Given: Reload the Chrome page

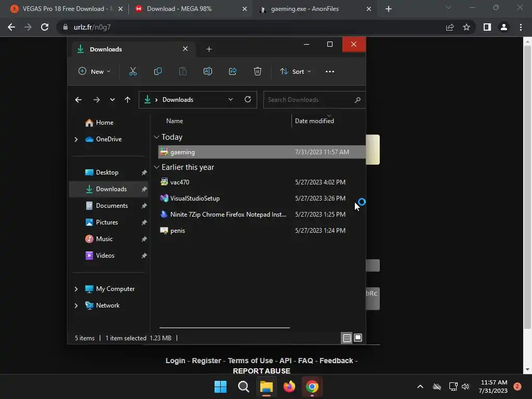Looking at the screenshot, I should click(45, 27).
